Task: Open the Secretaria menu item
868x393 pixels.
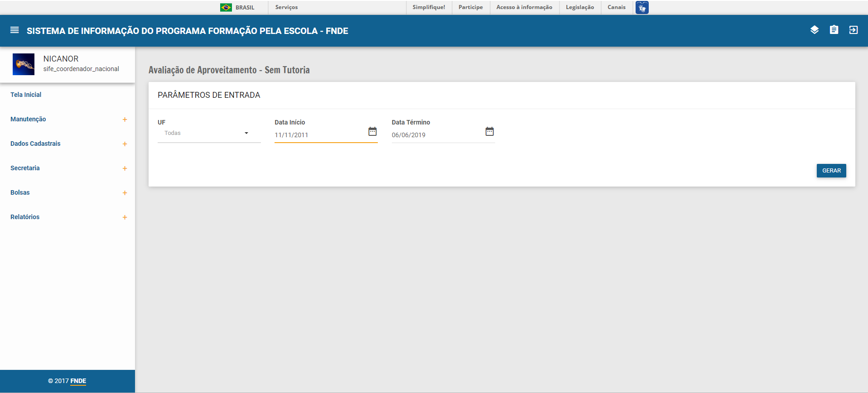Action: point(25,168)
